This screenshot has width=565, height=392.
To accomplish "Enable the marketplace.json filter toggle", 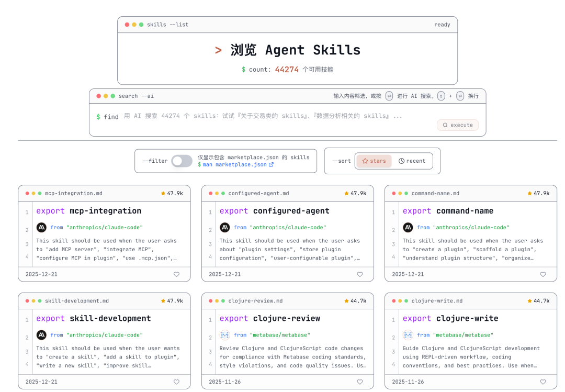I will [182, 161].
